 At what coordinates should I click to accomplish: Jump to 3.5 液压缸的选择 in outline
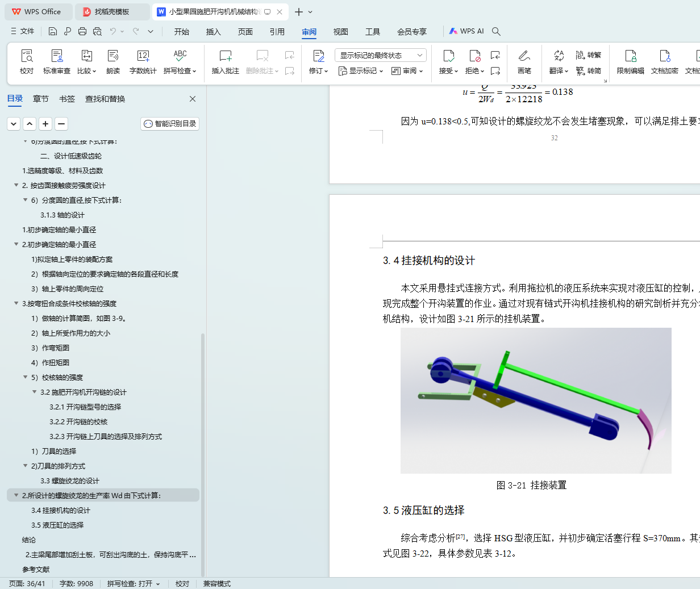57,525
